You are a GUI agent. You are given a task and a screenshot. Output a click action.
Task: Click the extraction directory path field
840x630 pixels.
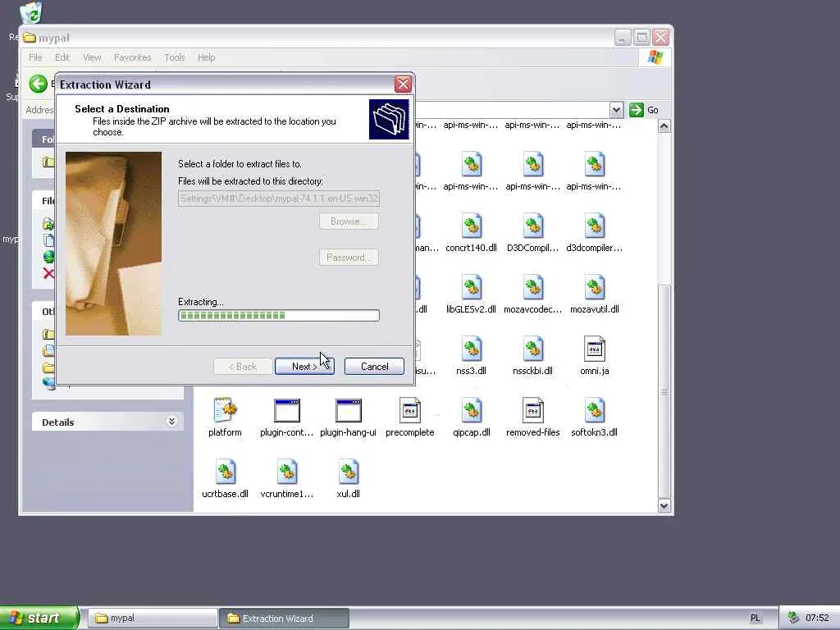279,199
